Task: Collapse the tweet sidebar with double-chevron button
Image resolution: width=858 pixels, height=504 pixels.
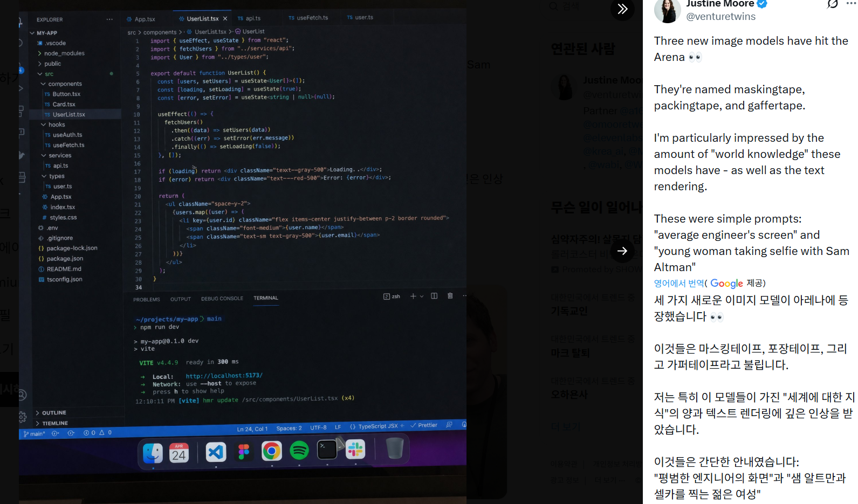Action: point(622,9)
